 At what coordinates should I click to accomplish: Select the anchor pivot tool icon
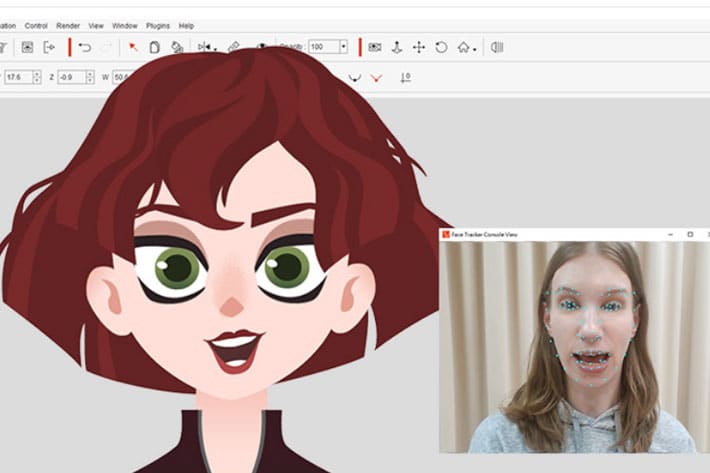(x=396, y=47)
